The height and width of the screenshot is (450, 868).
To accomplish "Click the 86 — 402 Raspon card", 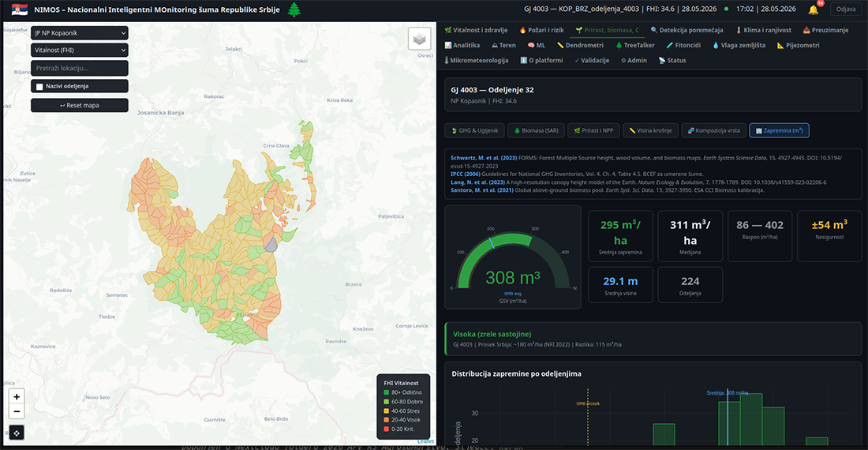I will 759,236.
